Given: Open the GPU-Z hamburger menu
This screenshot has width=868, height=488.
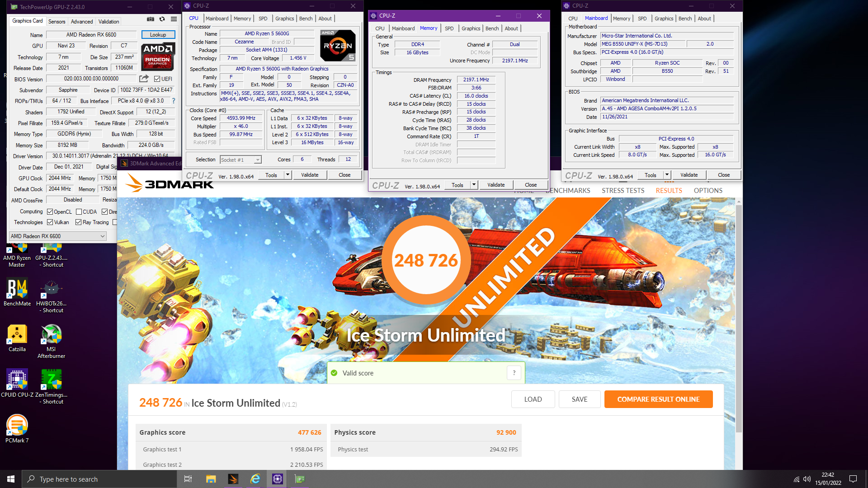Looking at the screenshot, I should pyautogui.click(x=174, y=19).
